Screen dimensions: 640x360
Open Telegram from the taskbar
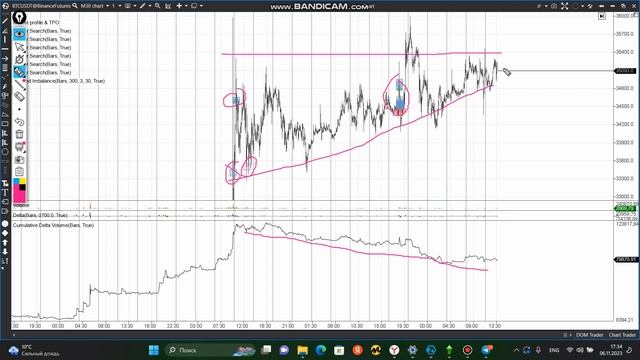487,350
